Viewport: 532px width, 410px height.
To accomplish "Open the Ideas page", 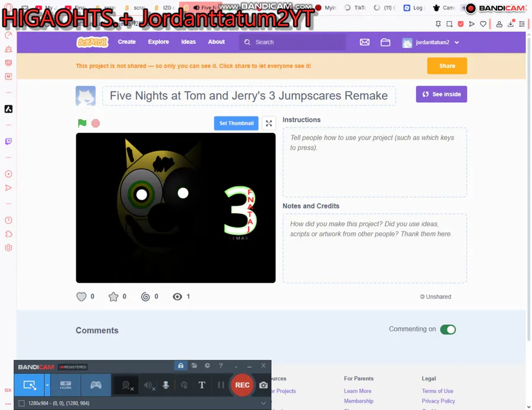I will point(189,42).
